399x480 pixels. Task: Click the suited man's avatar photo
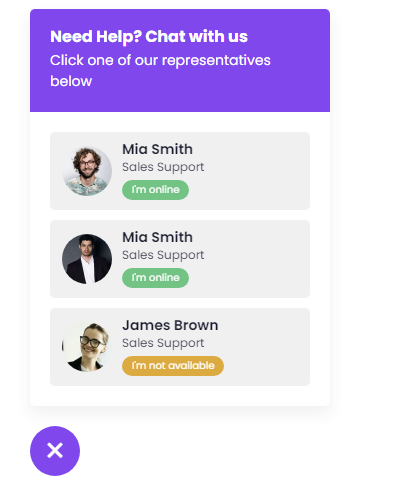87,259
